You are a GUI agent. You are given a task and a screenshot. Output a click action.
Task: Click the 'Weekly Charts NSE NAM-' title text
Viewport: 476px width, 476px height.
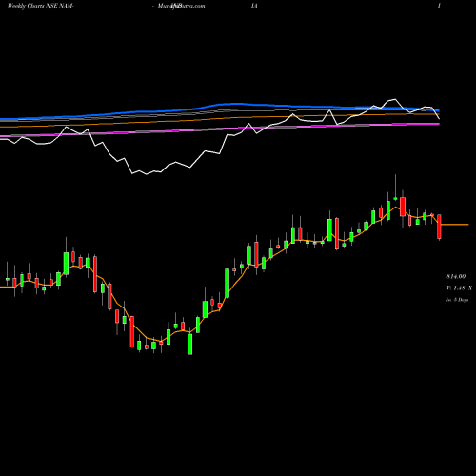[x=40, y=6]
